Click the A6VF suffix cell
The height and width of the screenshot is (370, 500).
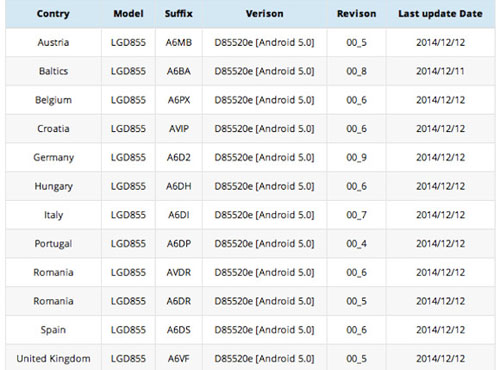(x=179, y=359)
